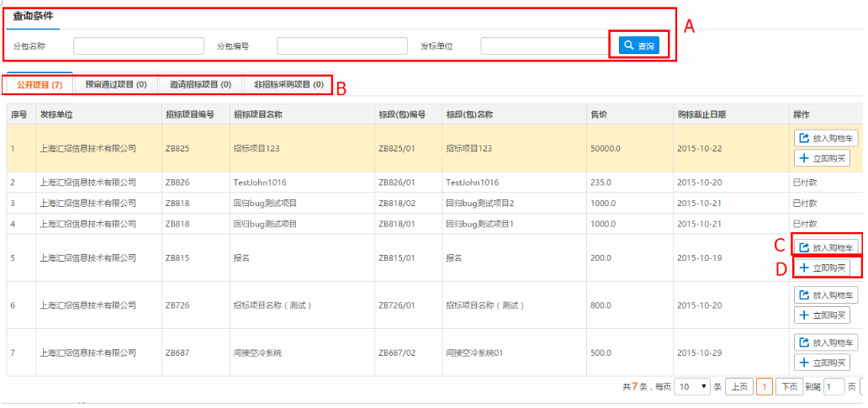This screenshot has width=868, height=408.
Task: Go to previous page with 上页
Action: tap(738, 387)
